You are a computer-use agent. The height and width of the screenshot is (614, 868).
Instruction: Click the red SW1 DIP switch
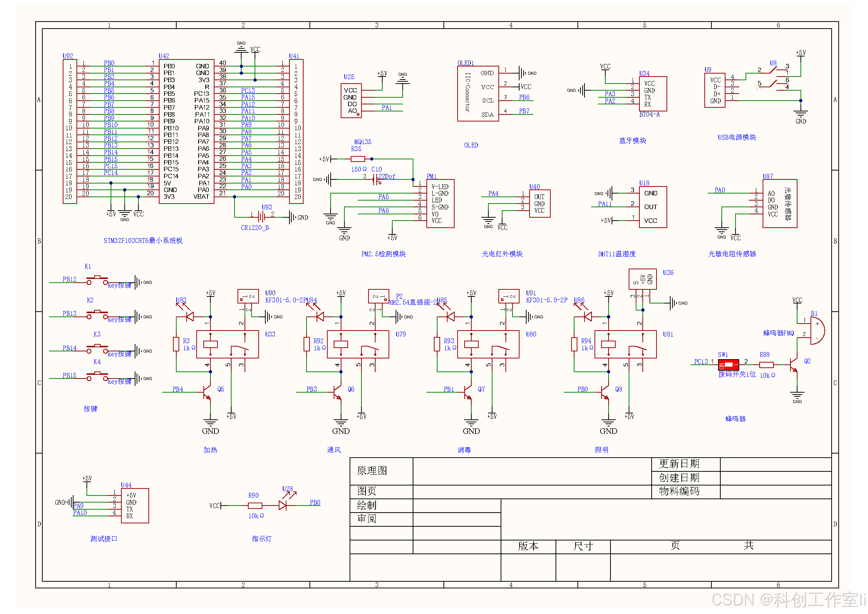pyautogui.click(x=728, y=365)
